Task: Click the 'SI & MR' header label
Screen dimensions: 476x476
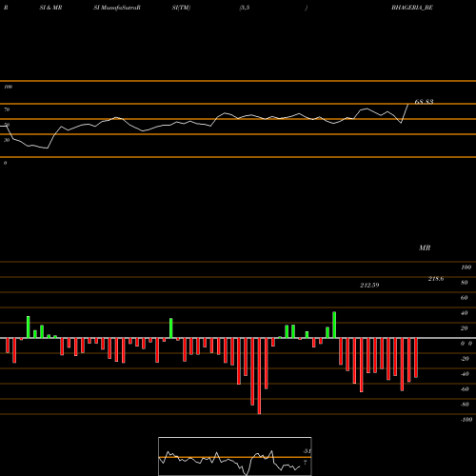Action: (50, 8)
